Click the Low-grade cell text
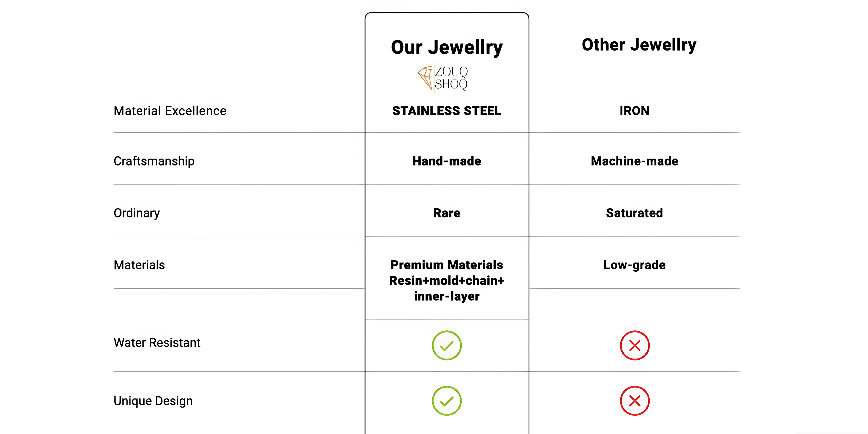Image resolution: width=868 pixels, height=434 pixels. pos(634,265)
